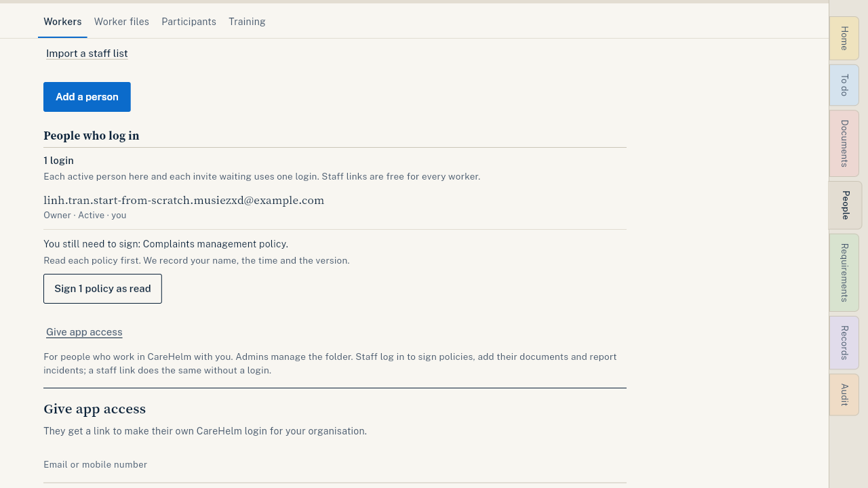This screenshot has height=488, width=868.
Task: Open the Home side tab
Action: point(844,39)
